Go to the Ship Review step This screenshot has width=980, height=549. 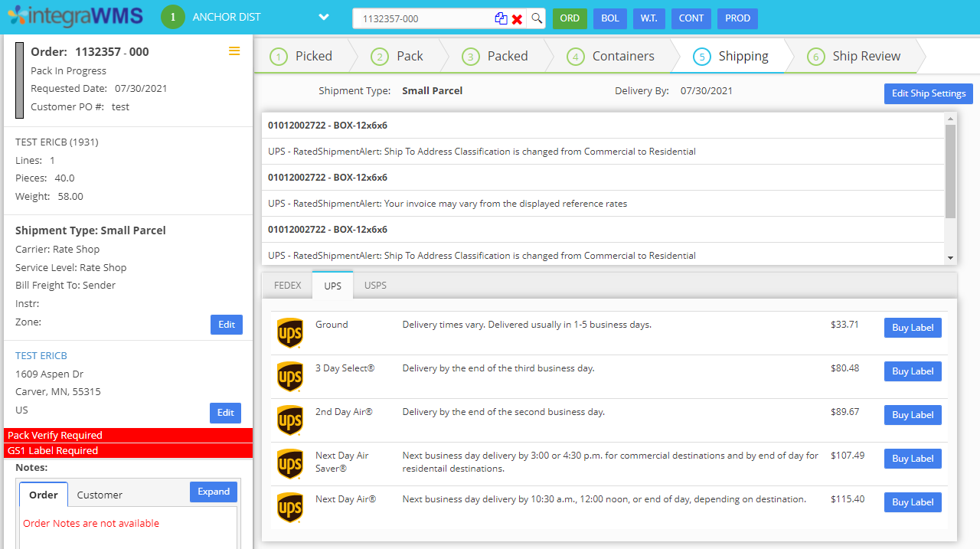coord(854,56)
